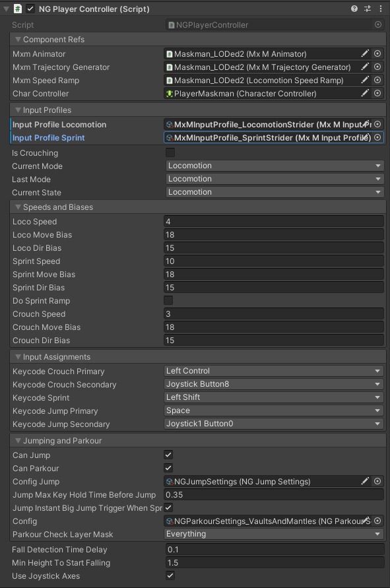Open the Current Mode dropdown
Screen dimensions: 390x588
click(274, 166)
